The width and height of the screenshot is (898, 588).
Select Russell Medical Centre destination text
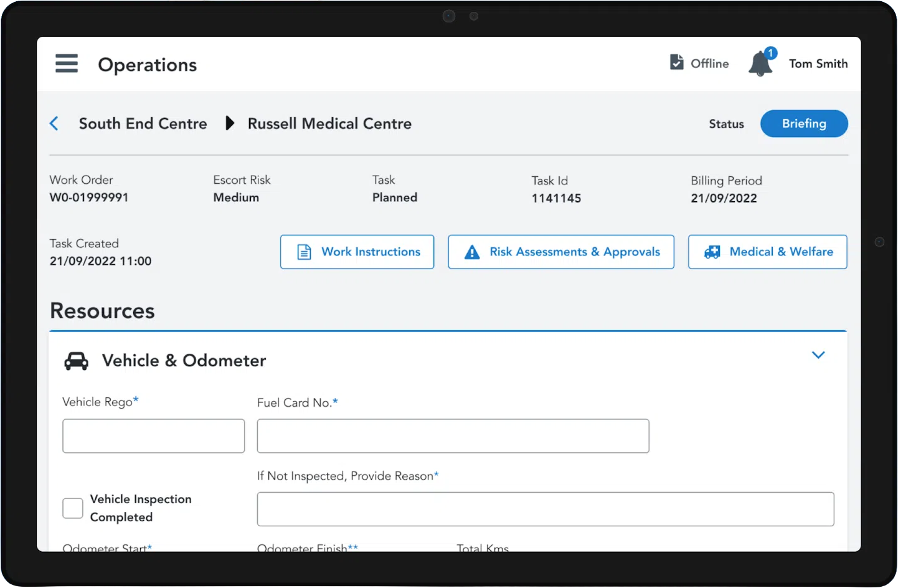(x=329, y=123)
